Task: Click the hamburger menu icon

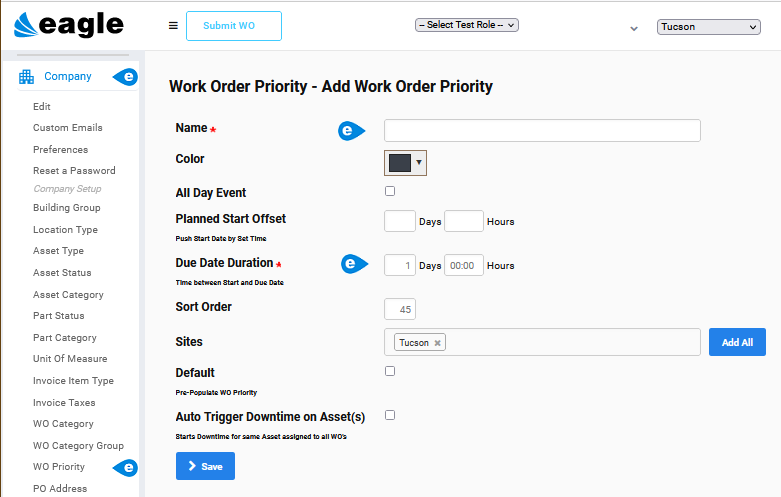Action: pos(173,25)
